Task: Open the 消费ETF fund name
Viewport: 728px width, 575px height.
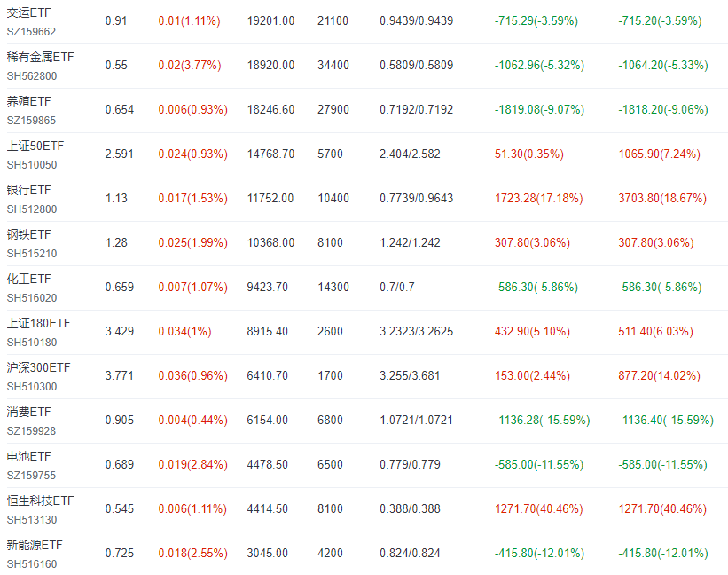Action: (28, 412)
